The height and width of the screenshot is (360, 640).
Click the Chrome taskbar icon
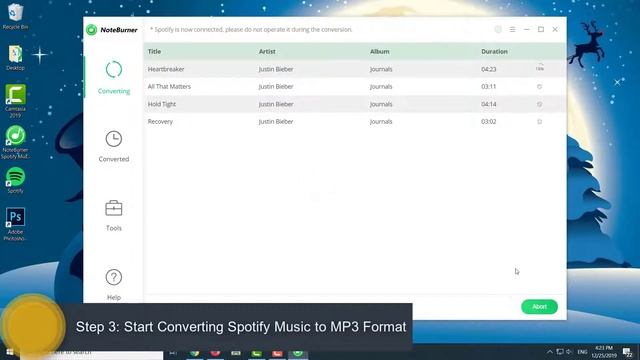(x=195, y=353)
